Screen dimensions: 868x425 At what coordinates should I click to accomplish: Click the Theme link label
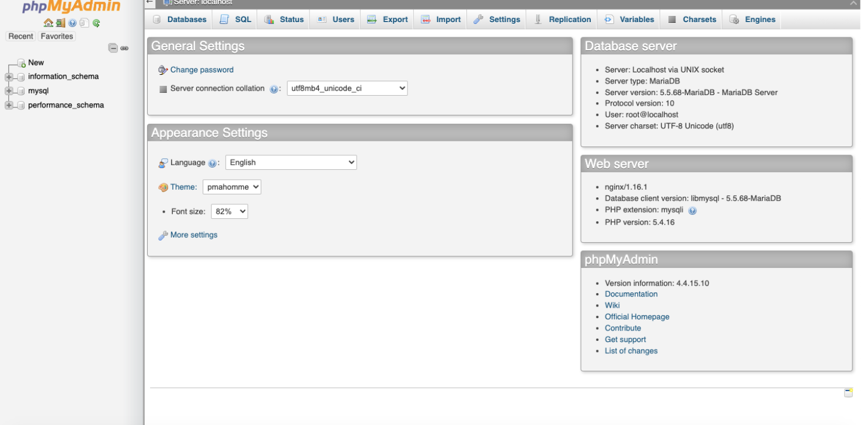click(x=183, y=187)
